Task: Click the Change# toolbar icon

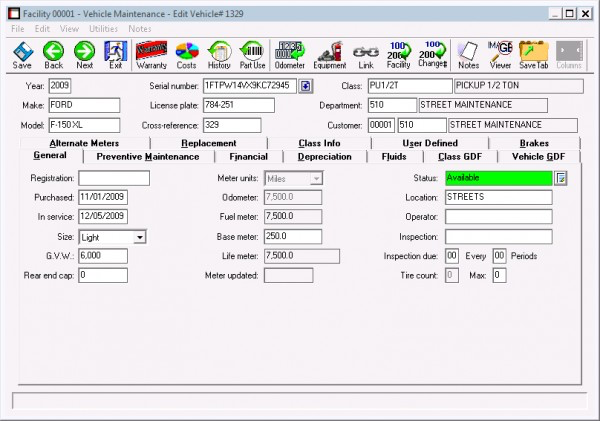Action: tap(432, 55)
